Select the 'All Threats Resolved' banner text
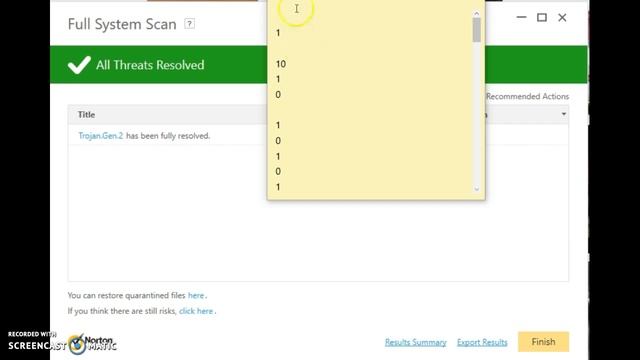The image size is (640, 360). [x=150, y=65]
